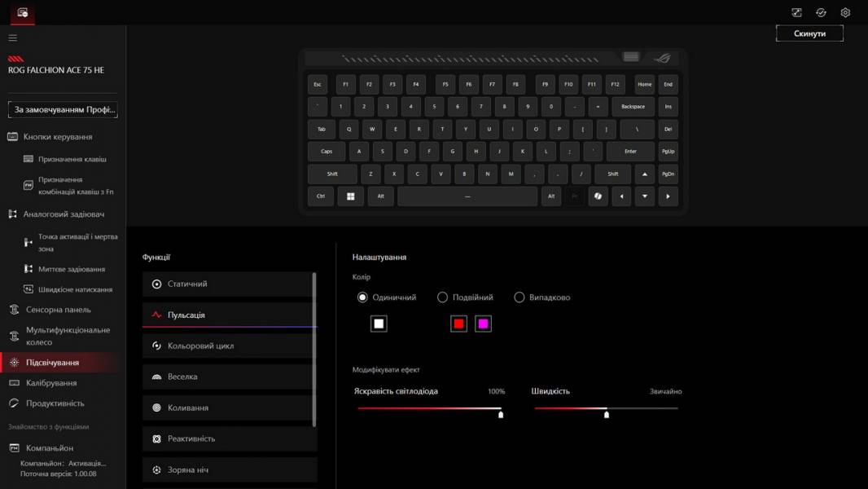868x489 pixels.
Task: Open settings gear icon at top right
Action: [x=845, y=12]
